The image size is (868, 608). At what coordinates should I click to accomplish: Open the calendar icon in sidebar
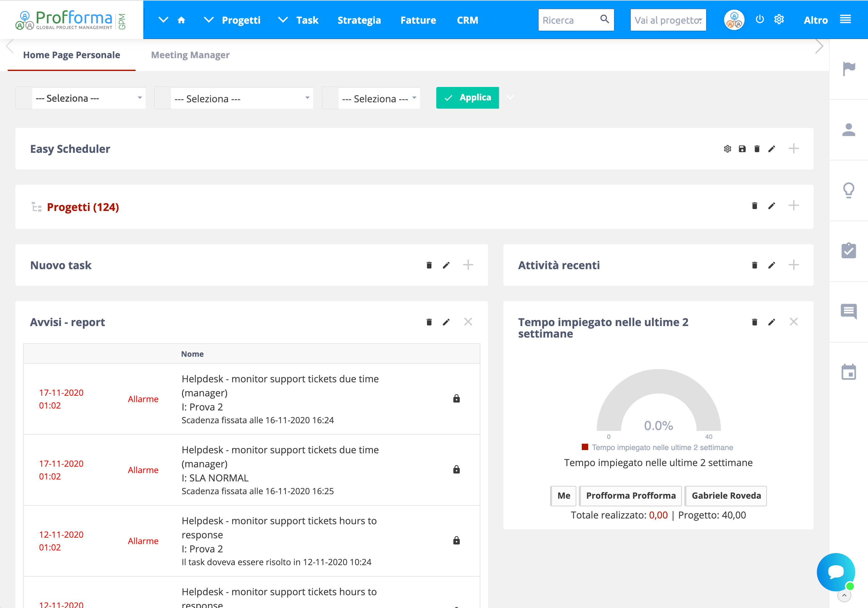point(849,372)
